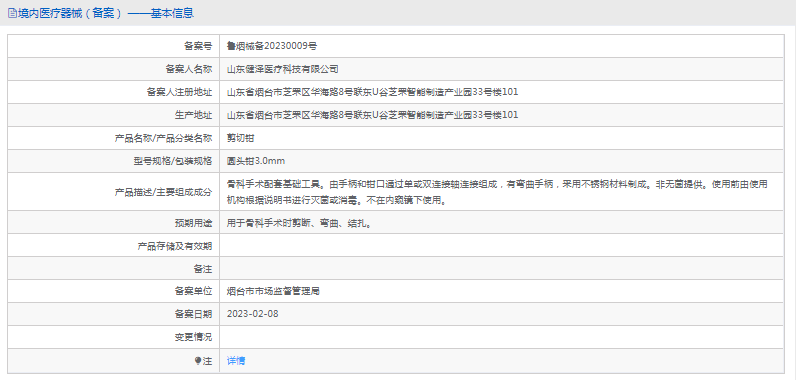Viewport: 797px width, 380px height.
Task: Select text 用于骨科手术时剪断、弯曲、结扎。
Action: tap(299, 223)
